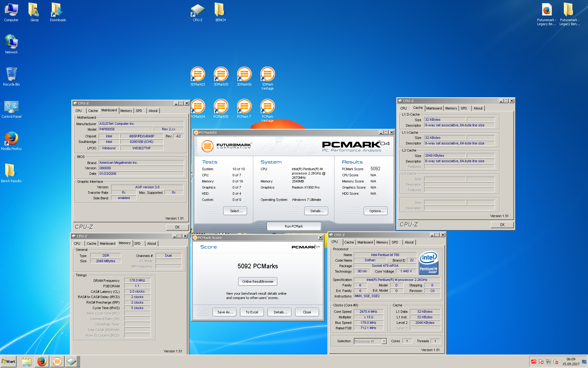Image resolution: width=588 pixels, height=368 pixels.
Task: Launch the 3DMark Vantage shortcut
Action: click(x=267, y=78)
